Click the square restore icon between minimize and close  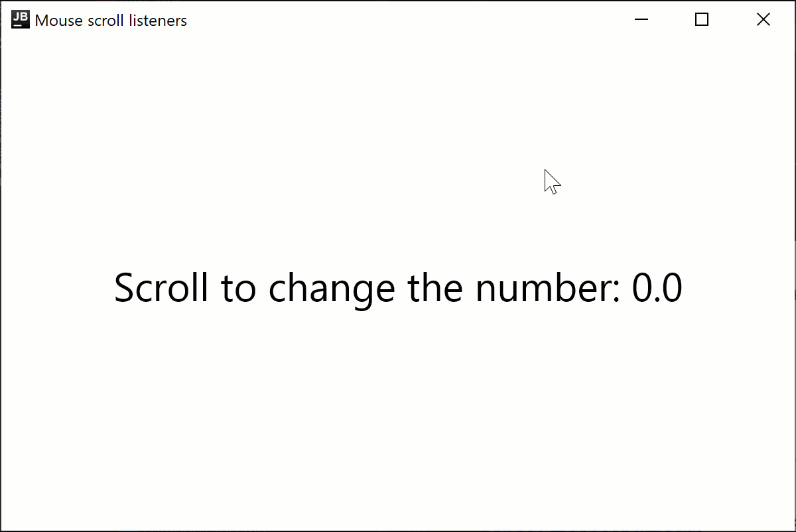[x=701, y=19]
